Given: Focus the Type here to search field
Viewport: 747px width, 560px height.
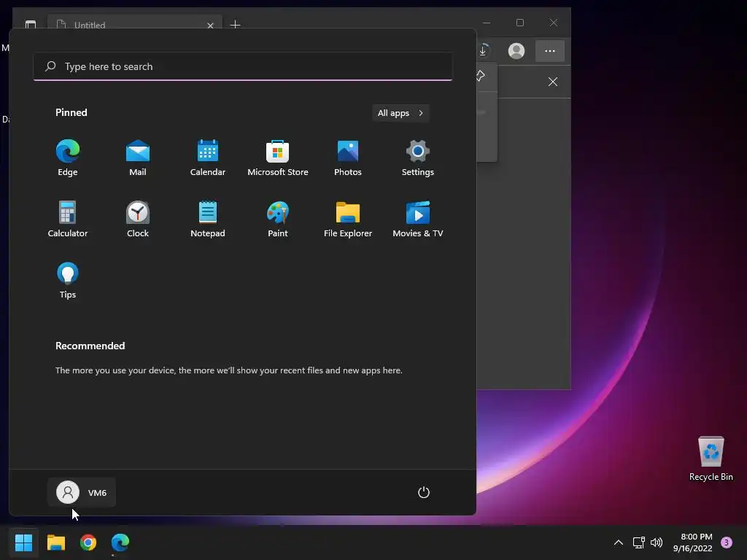Looking at the screenshot, I should click(243, 66).
